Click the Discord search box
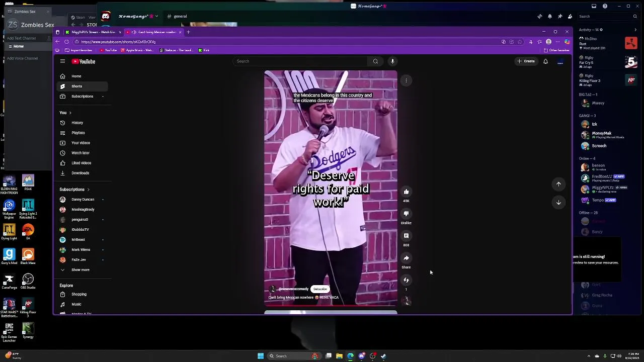The width and height of the screenshot is (644, 362). click(x=608, y=16)
